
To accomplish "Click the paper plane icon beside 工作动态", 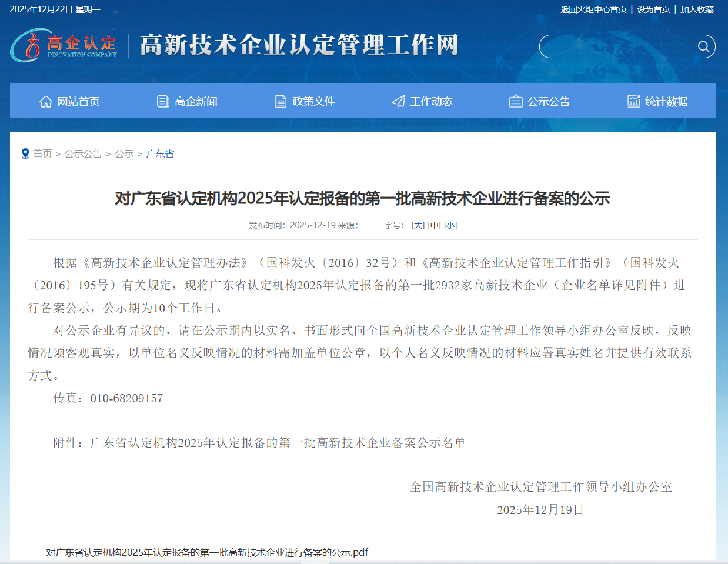I will click(398, 102).
